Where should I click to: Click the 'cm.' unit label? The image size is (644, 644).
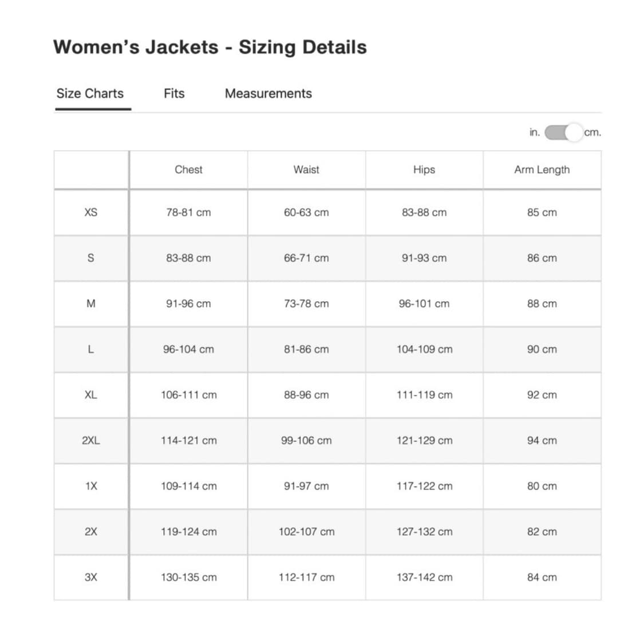tap(592, 133)
